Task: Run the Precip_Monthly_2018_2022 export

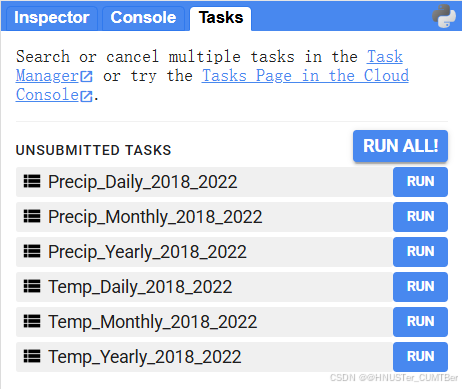Action: (x=420, y=217)
